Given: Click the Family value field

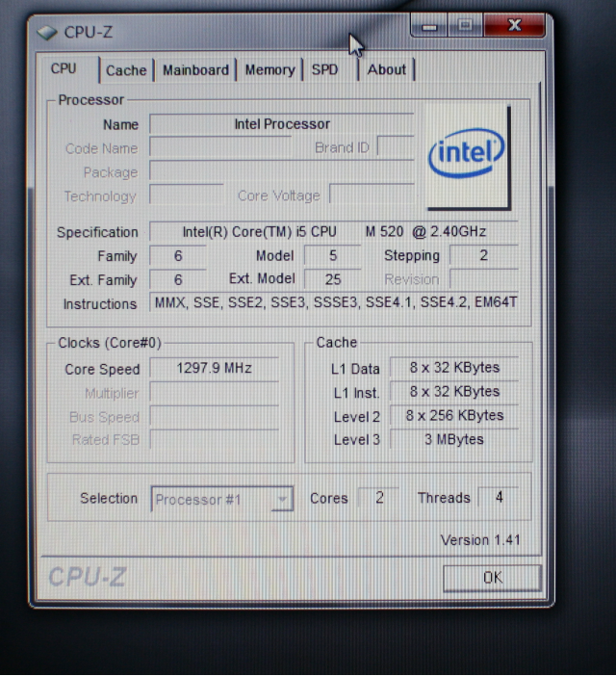Looking at the screenshot, I should pyautogui.click(x=178, y=255).
